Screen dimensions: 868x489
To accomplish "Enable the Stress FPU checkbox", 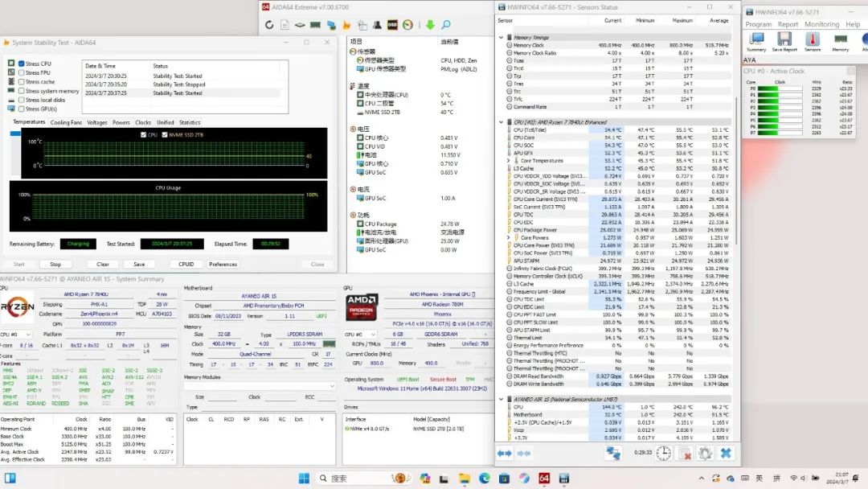I will (21, 72).
